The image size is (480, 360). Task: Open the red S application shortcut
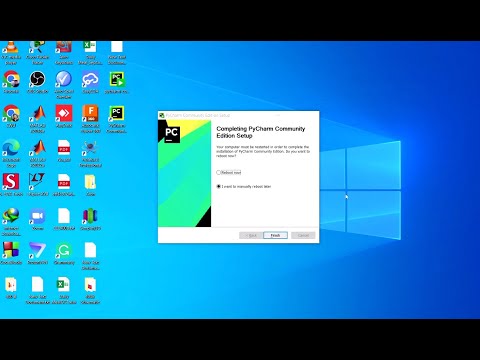[11, 184]
